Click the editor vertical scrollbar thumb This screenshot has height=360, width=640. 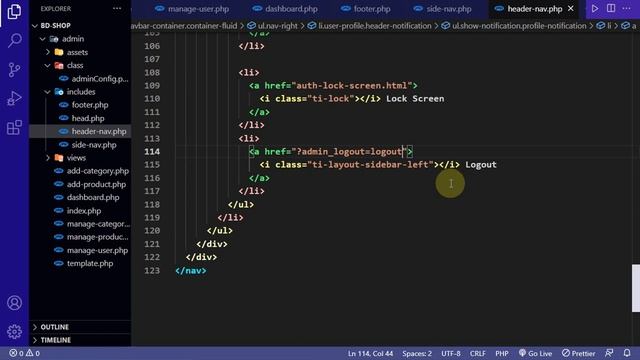pyautogui.click(x=636, y=288)
